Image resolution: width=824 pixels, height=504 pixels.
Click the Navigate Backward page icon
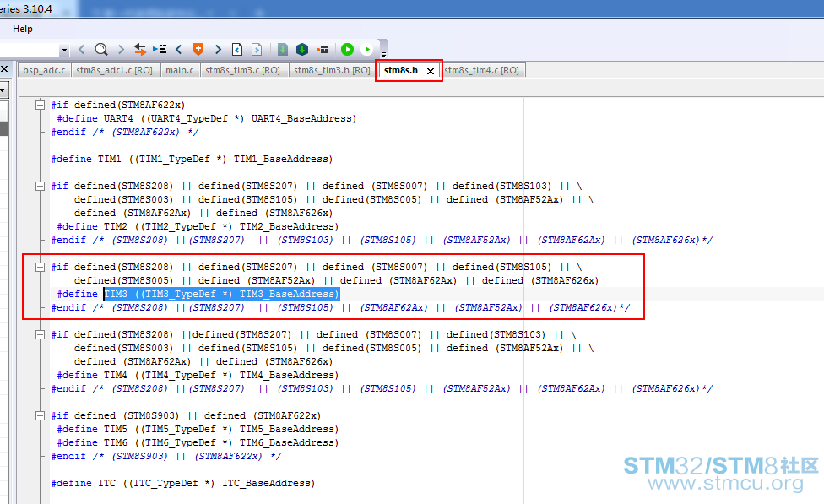click(x=237, y=50)
